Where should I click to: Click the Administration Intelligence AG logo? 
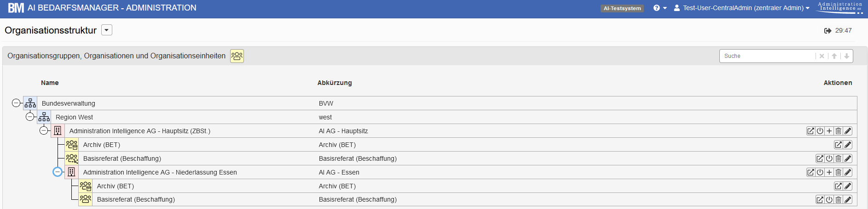pyautogui.click(x=840, y=7)
